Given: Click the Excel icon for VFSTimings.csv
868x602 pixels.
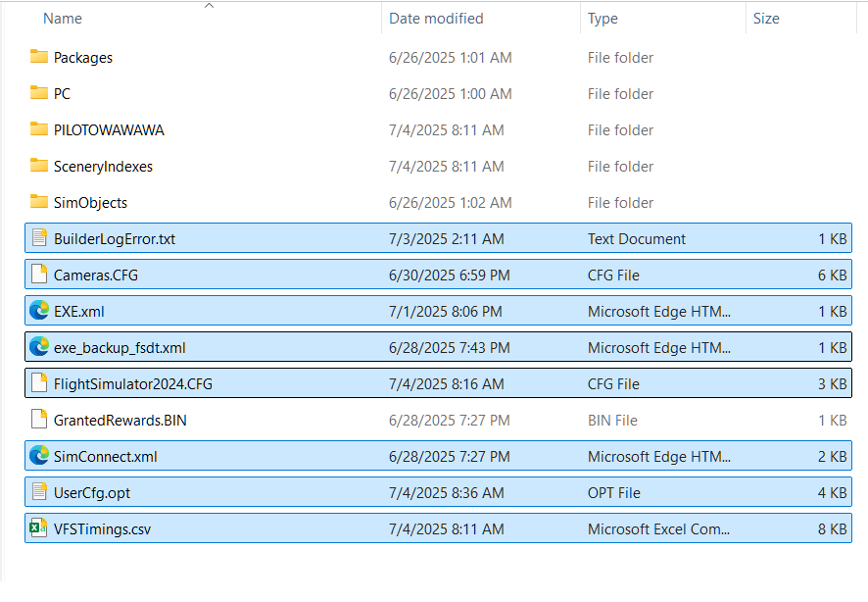Looking at the screenshot, I should pyautogui.click(x=39, y=528).
